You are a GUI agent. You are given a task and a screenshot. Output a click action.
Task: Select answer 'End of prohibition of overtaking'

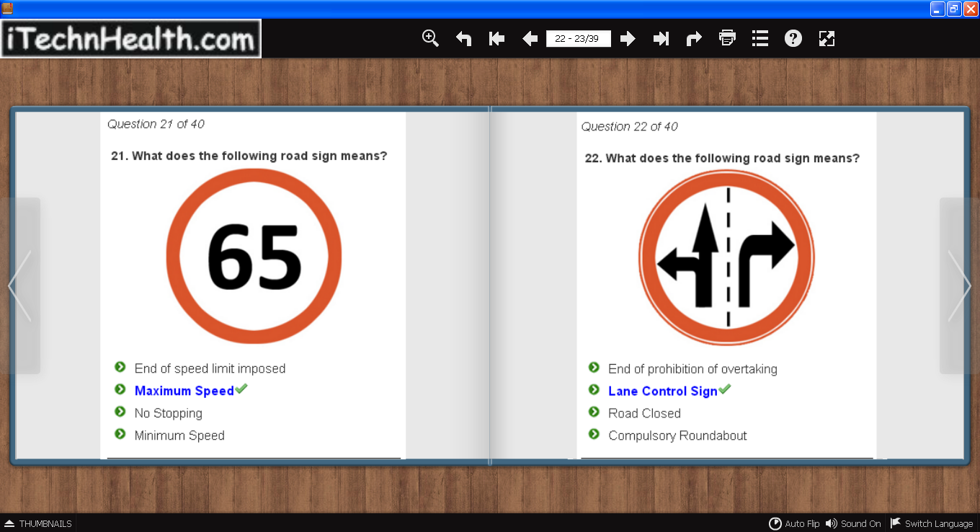[692, 369]
